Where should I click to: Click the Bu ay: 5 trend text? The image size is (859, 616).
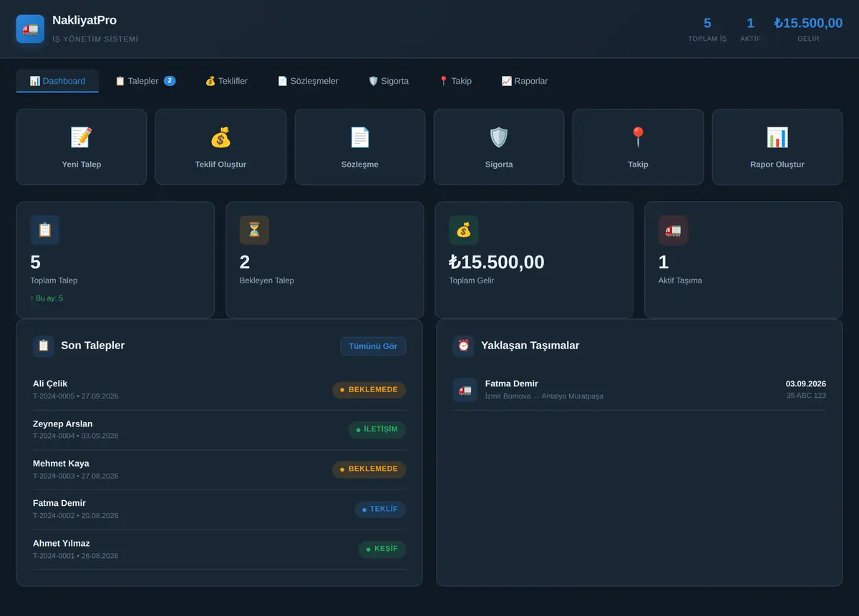47,298
